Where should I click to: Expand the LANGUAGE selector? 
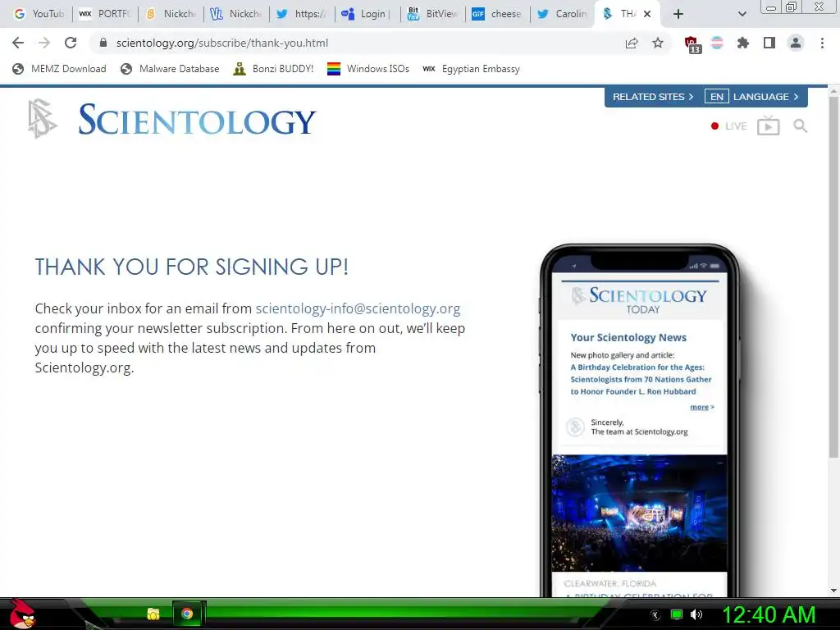click(766, 97)
